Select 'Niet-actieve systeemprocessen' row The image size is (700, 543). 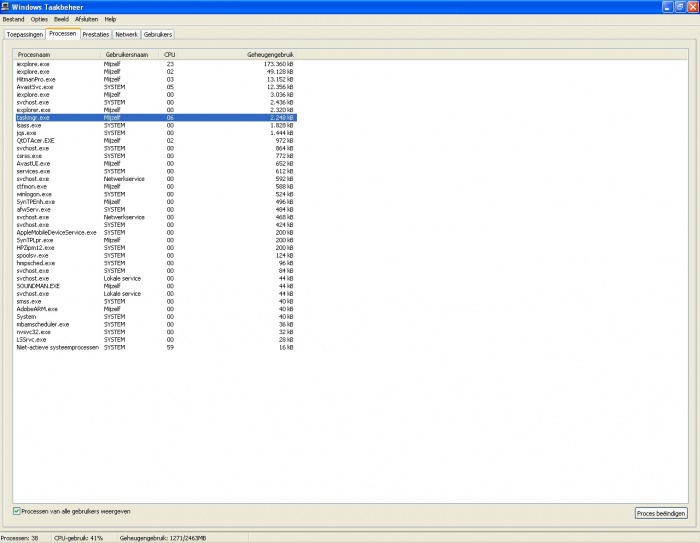point(155,347)
